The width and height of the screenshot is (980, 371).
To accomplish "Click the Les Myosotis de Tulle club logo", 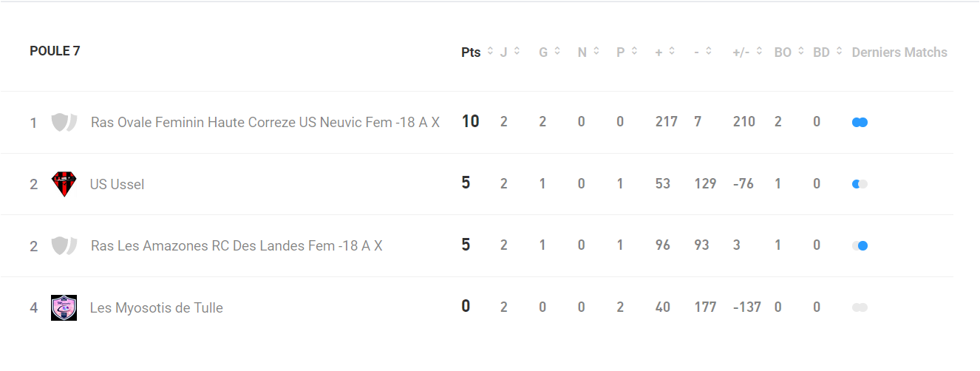I will pos(64,307).
